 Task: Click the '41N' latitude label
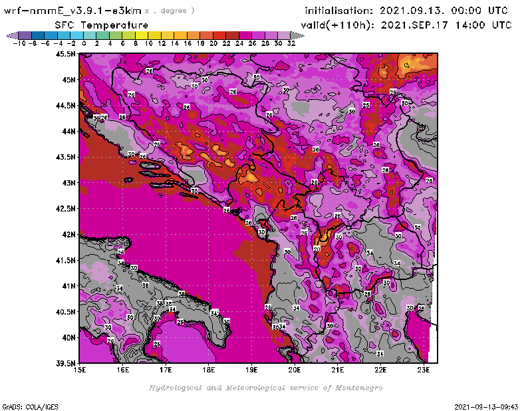69,286
